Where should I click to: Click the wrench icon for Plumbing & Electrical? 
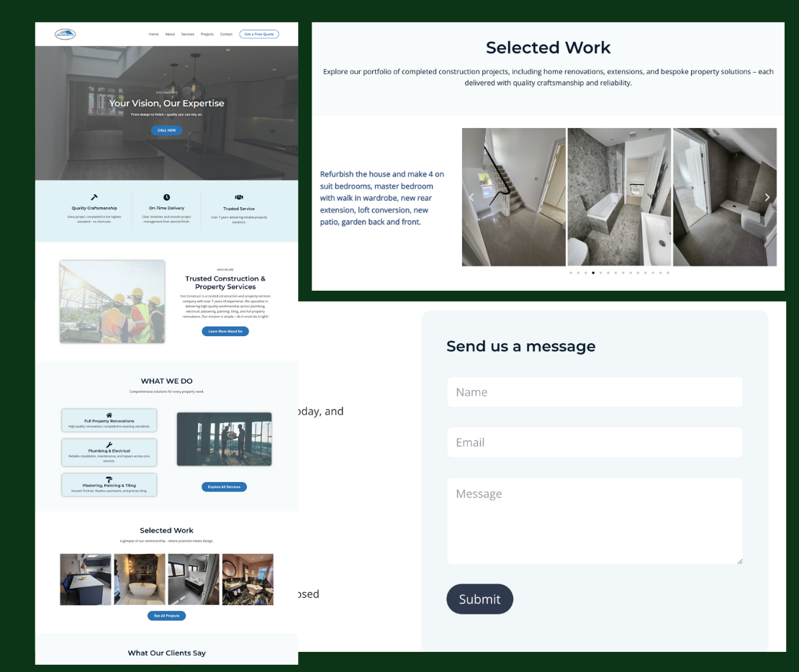(x=109, y=445)
